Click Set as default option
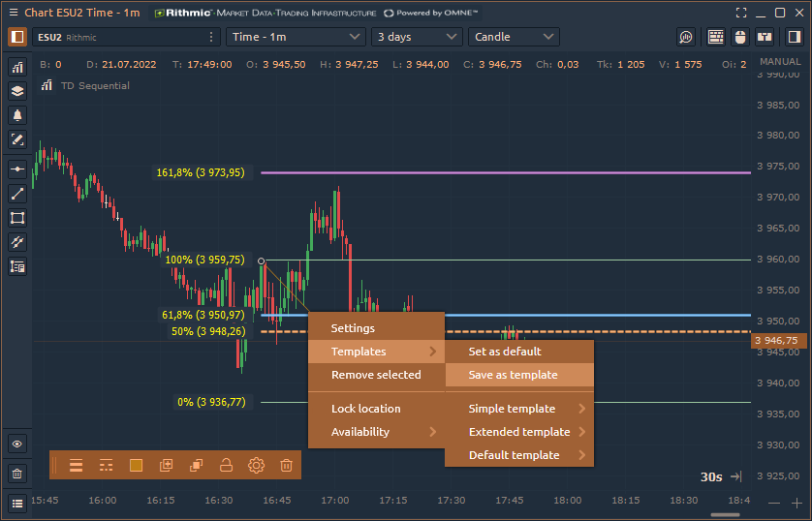Viewport: 812px width, 521px height. (x=505, y=352)
